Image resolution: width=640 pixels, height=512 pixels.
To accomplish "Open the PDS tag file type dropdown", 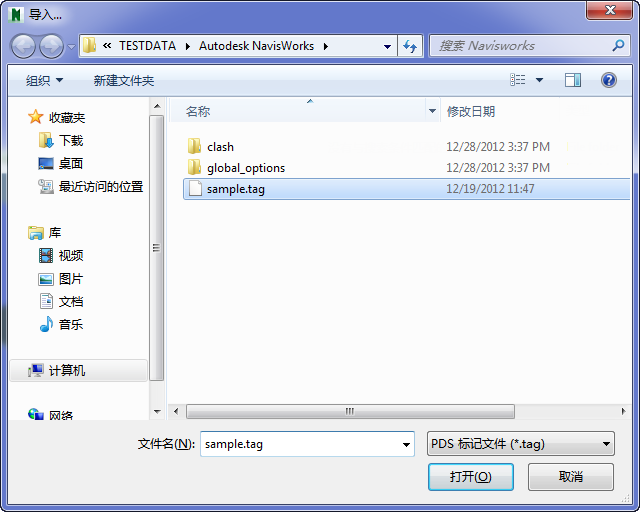I will tap(520, 444).
